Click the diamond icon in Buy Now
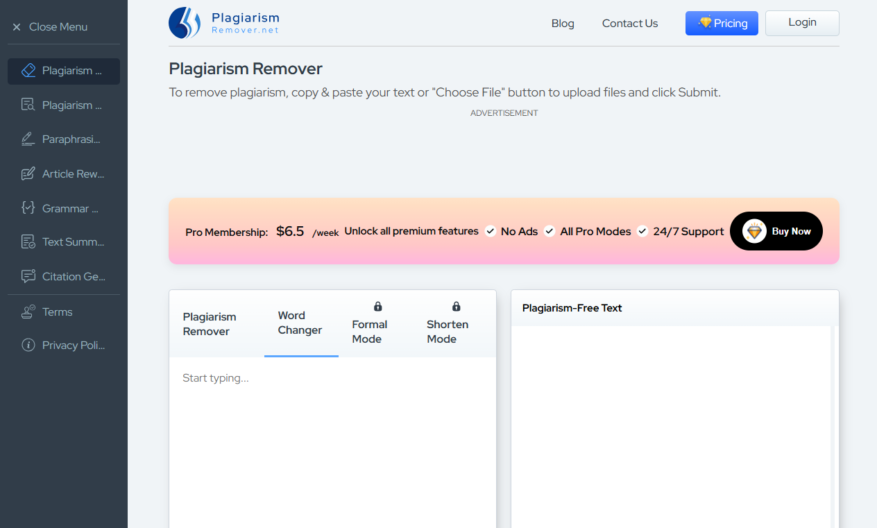Image resolution: width=877 pixels, height=528 pixels. coord(755,231)
